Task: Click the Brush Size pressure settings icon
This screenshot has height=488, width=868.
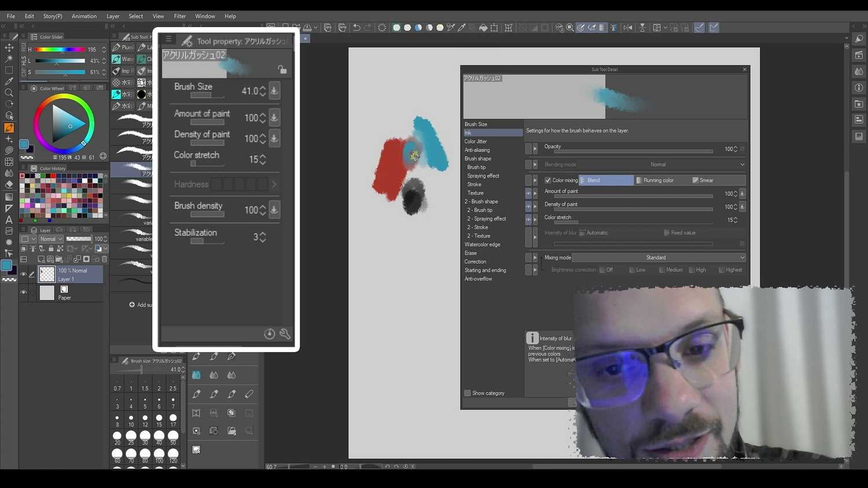Action: click(274, 91)
